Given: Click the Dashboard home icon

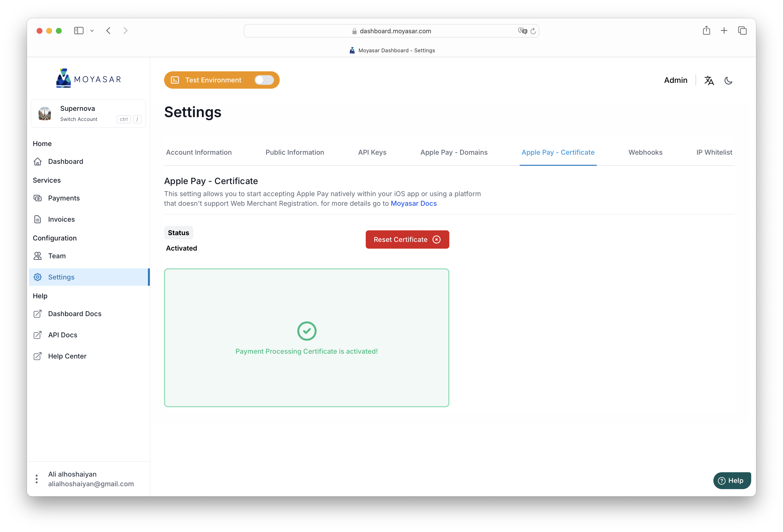Looking at the screenshot, I should click(x=38, y=161).
